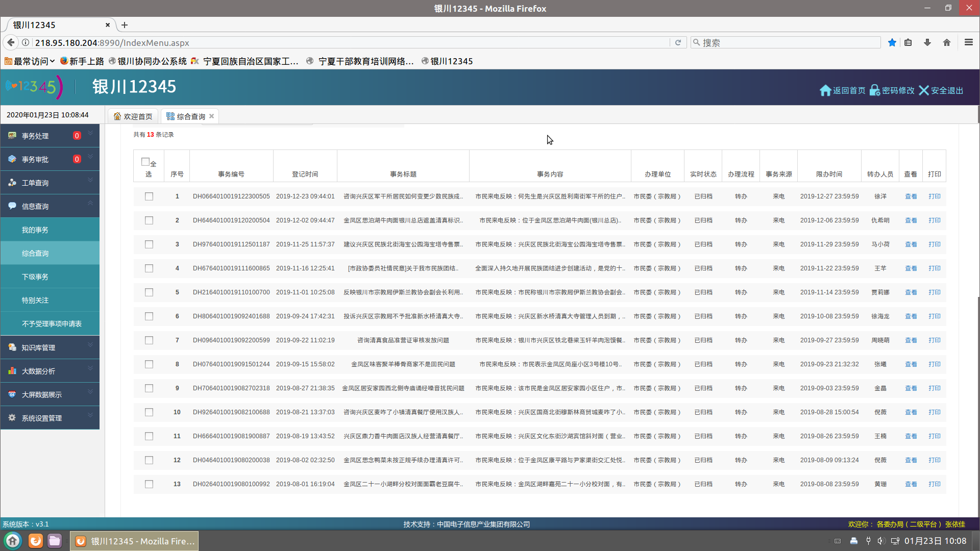Click the 密码修改 lock icon

874,90
